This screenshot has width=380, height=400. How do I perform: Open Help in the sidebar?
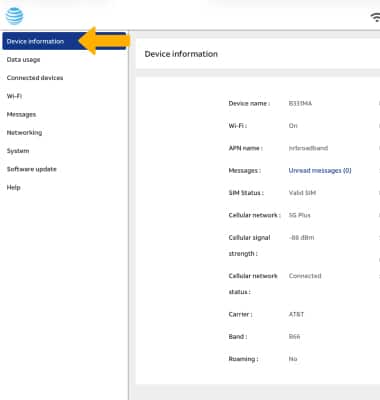(14, 187)
